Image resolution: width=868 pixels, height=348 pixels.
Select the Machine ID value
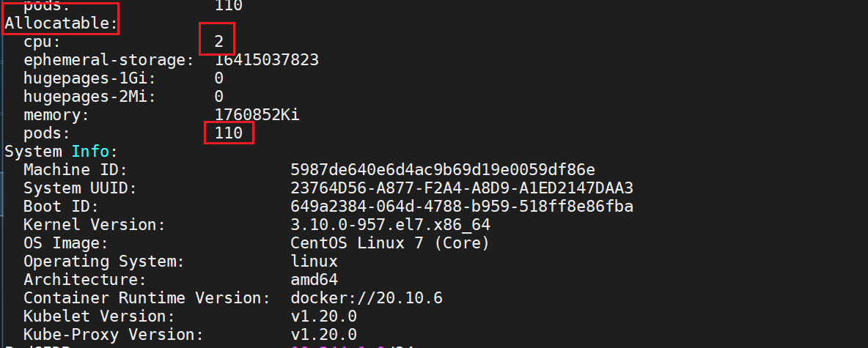tap(443, 170)
